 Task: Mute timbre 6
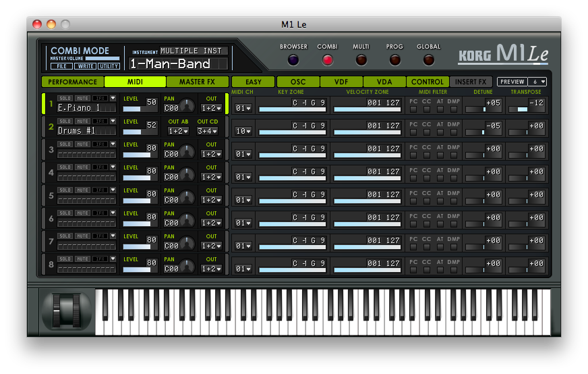click(82, 213)
